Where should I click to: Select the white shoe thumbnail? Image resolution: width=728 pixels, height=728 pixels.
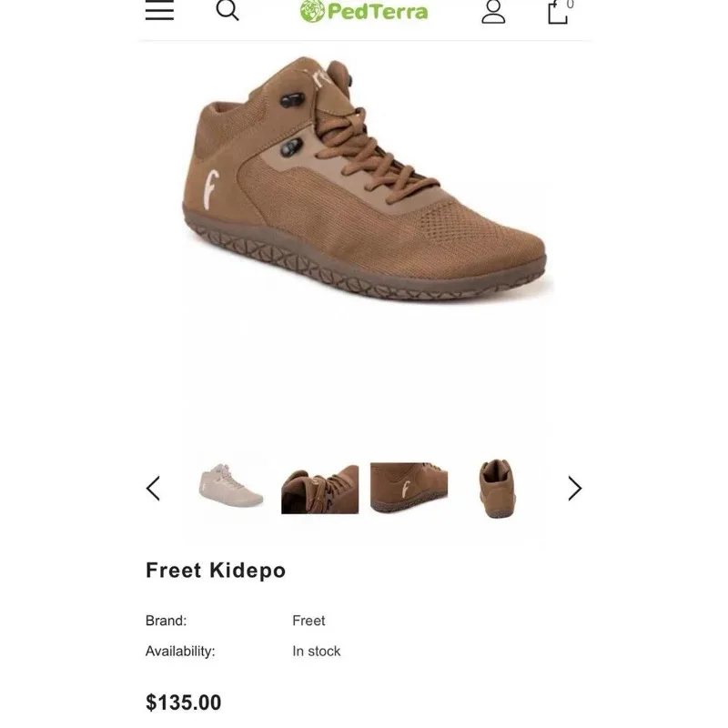pos(231,487)
